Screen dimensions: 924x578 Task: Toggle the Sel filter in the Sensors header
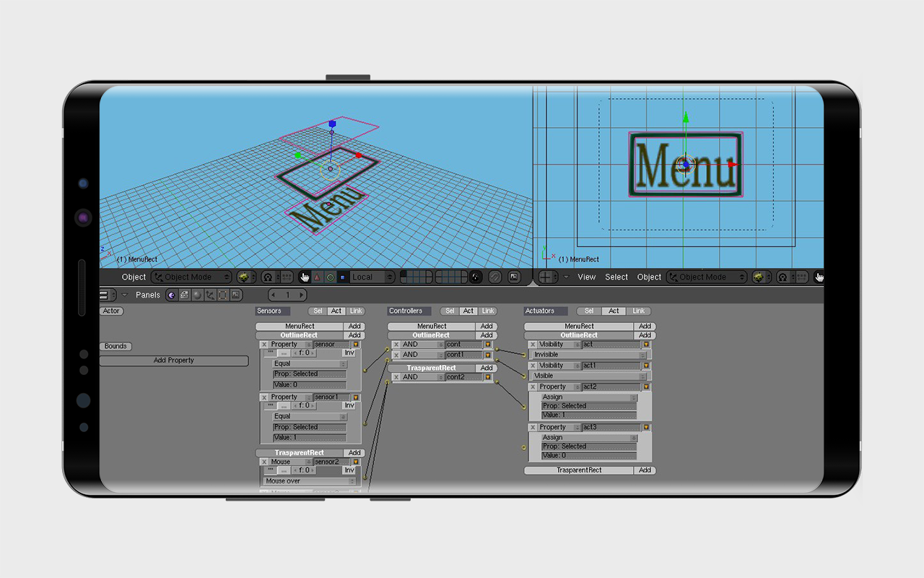[x=318, y=311]
